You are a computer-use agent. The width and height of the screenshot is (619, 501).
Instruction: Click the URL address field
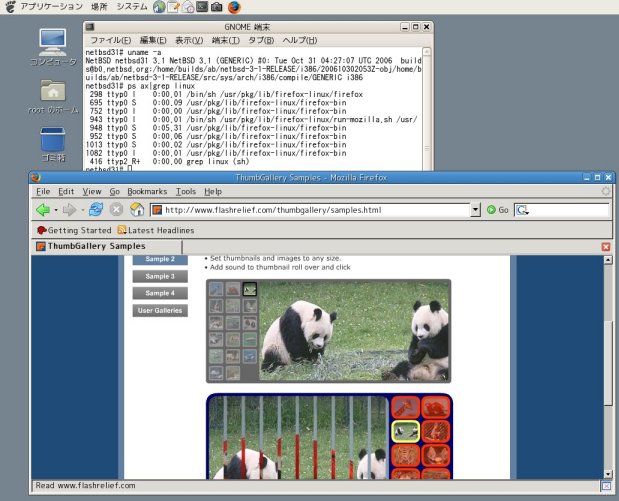pos(310,210)
